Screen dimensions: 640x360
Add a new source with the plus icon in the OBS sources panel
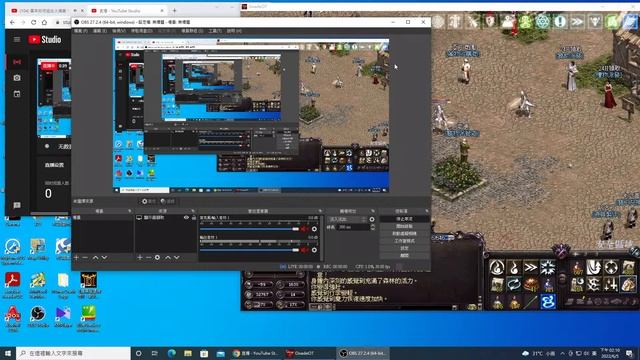(140, 258)
